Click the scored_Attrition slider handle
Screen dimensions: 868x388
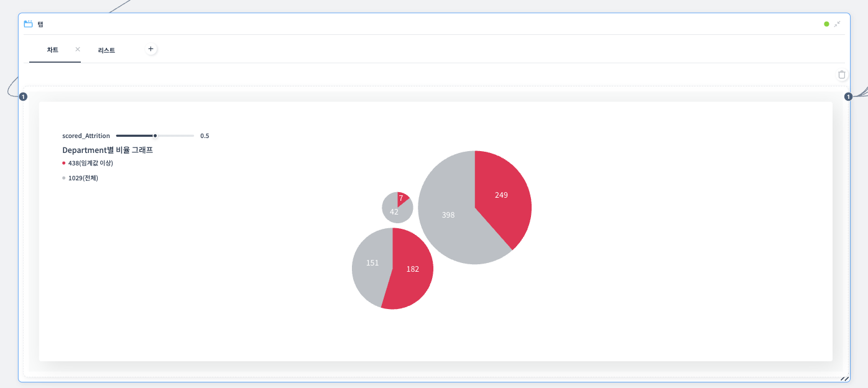click(x=155, y=136)
